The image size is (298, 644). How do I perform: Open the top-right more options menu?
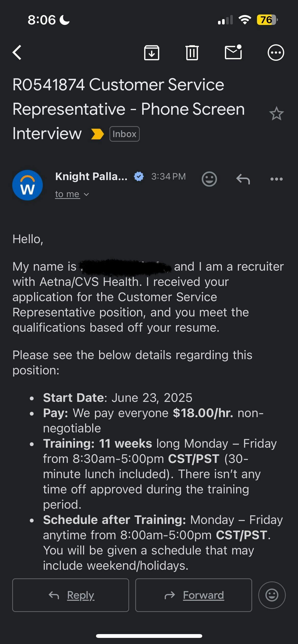click(x=276, y=53)
